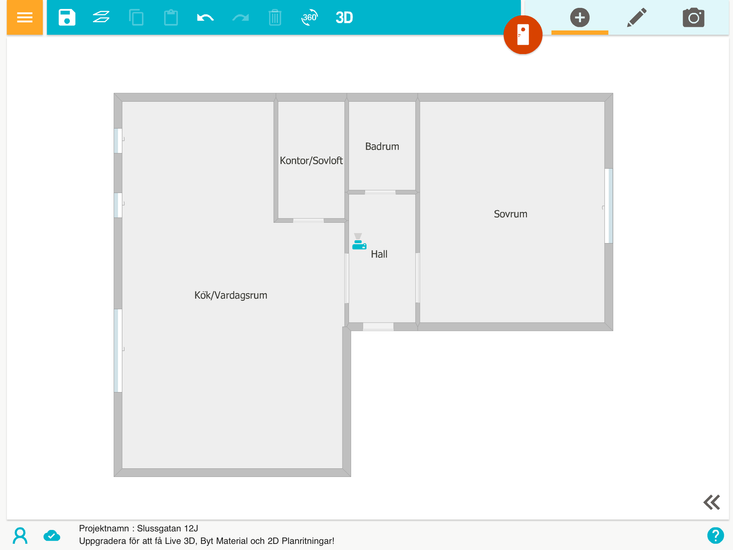Open the camera snapshot tab
Screen dimensions: 733x550
pos(694,18)
